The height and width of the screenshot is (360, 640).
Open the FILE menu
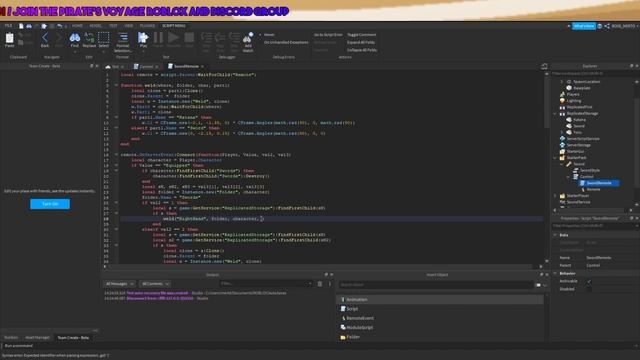click(x=8, y=26)
